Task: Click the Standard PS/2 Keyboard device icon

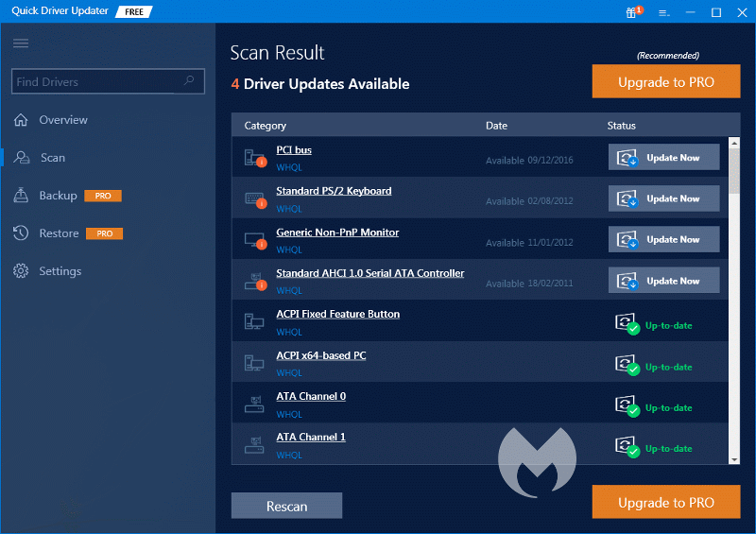Action: coord(255,198)
